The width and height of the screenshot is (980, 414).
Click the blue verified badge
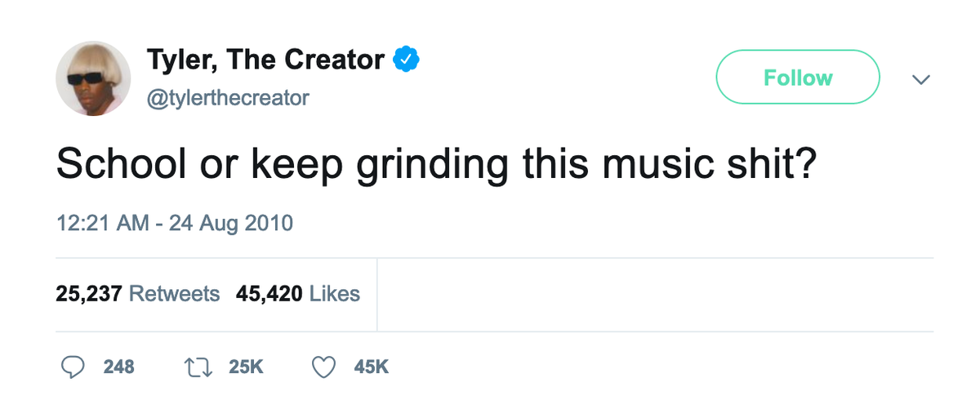pyautogui.click(x=407, y=60)
